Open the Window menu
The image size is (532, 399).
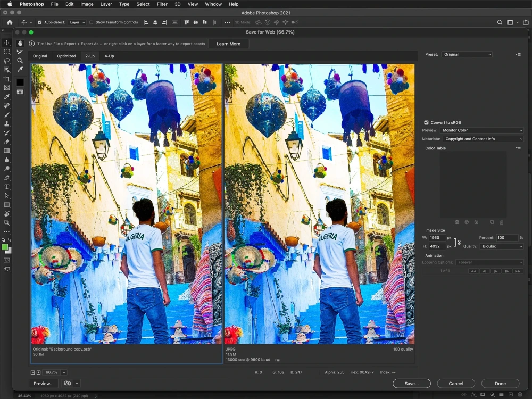click(x=213, y=4)
